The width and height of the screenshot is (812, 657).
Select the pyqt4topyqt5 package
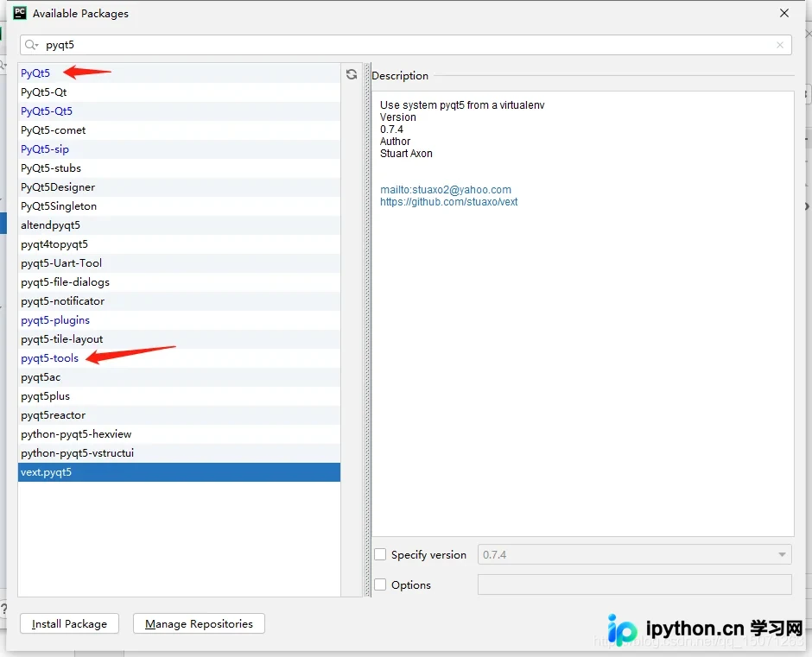click(x=179, y=244)
